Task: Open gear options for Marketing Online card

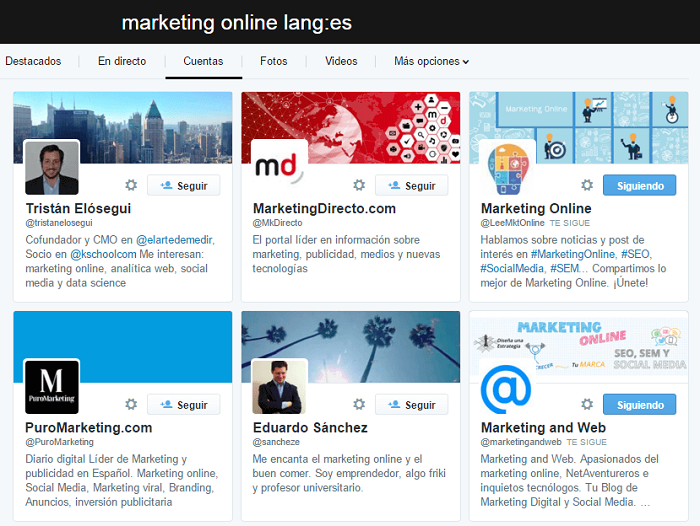Action: (x=587, y=185)
